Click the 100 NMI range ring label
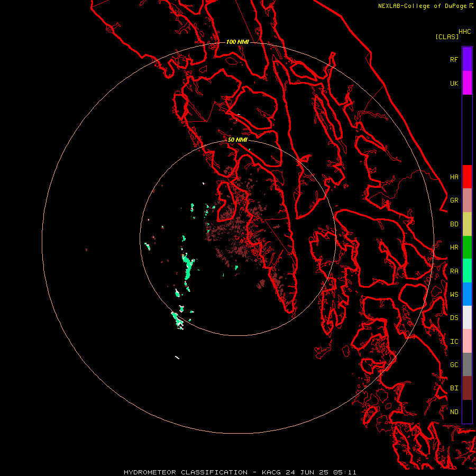 click(x=237, y=42)
